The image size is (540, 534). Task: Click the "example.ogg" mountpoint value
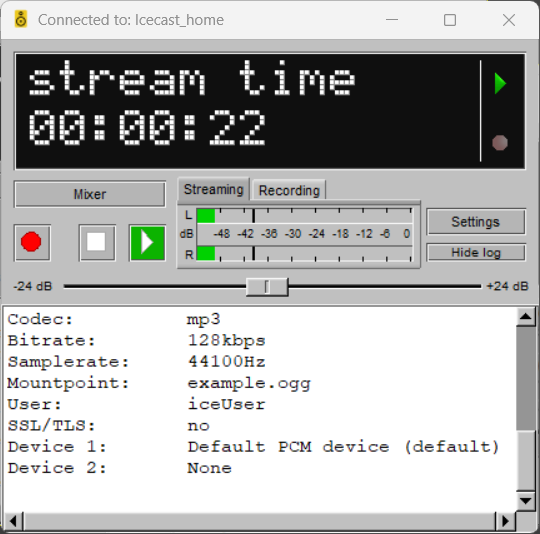[249, 384]
